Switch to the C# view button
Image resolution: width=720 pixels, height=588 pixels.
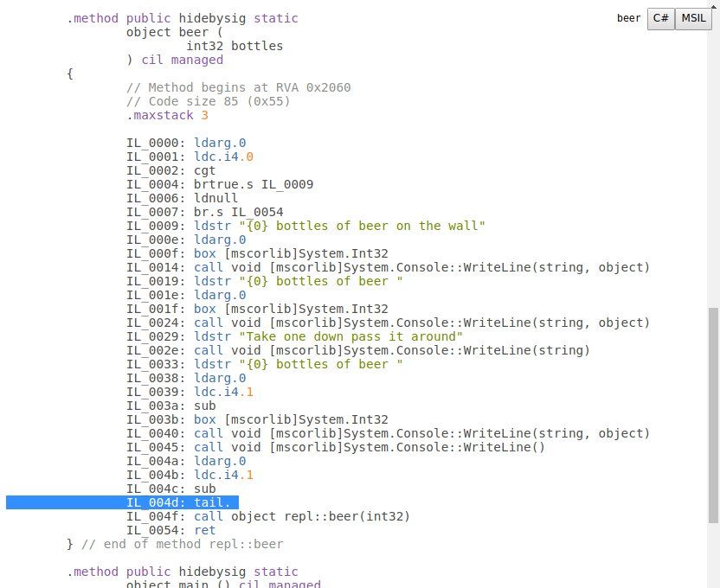[661, 18]
